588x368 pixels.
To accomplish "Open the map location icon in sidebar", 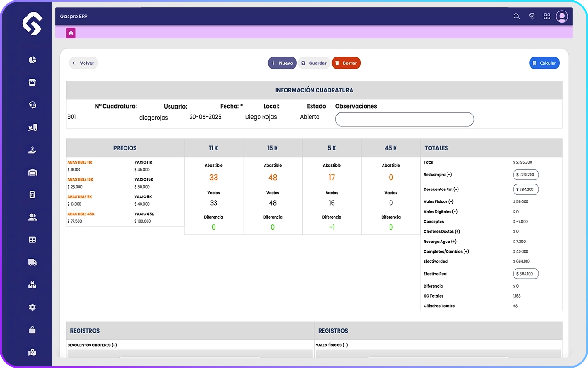I will (x=32, y=352).
